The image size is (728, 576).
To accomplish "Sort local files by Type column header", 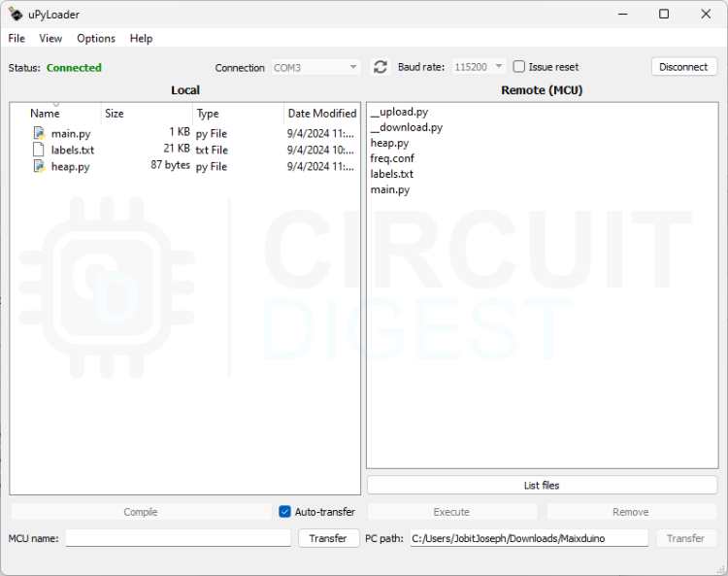I will click(238, 114).
